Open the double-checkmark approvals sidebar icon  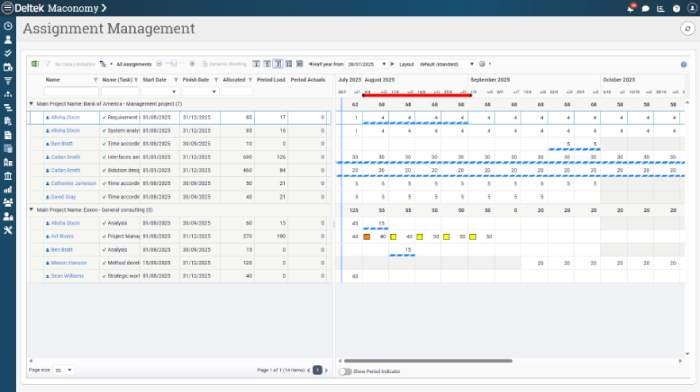coord(8,53)
